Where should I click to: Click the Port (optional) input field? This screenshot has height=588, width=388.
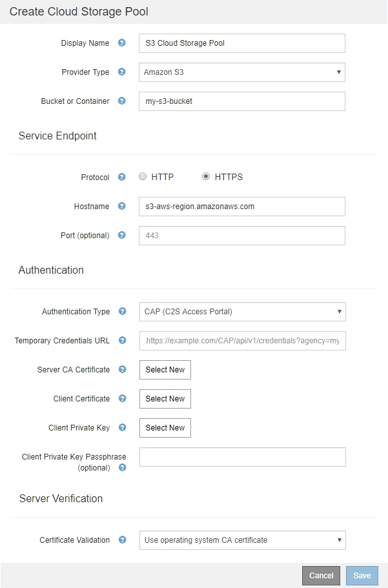(242, 236)
